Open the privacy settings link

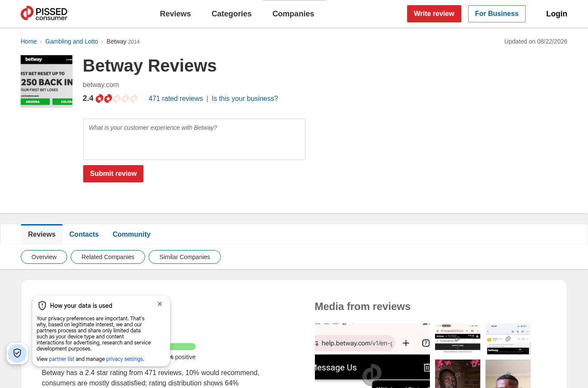click(124, 359)
